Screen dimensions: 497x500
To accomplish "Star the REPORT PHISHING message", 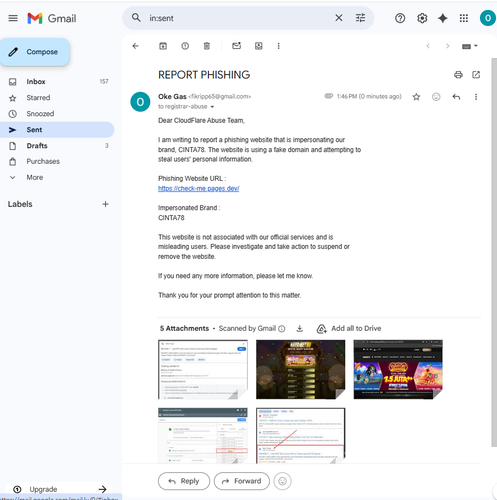I will 416,97.
